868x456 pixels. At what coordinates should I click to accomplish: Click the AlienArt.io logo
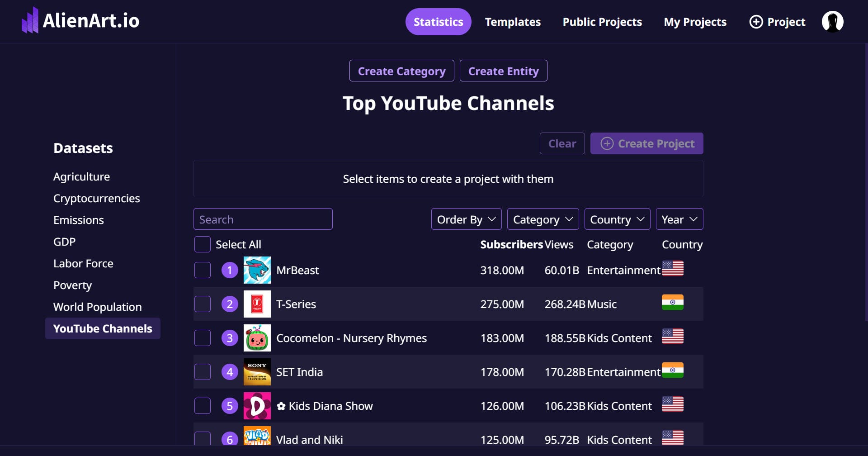coord(80,21)
